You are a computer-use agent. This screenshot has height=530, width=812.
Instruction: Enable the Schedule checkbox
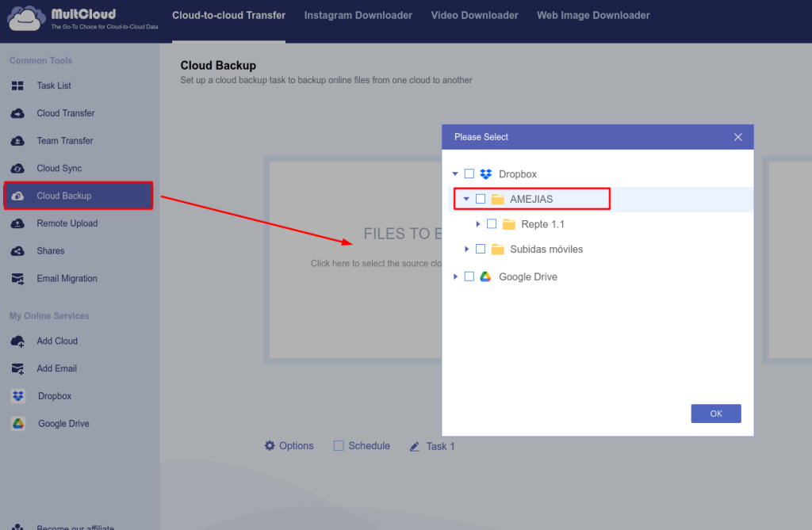[x=339, y=446]
